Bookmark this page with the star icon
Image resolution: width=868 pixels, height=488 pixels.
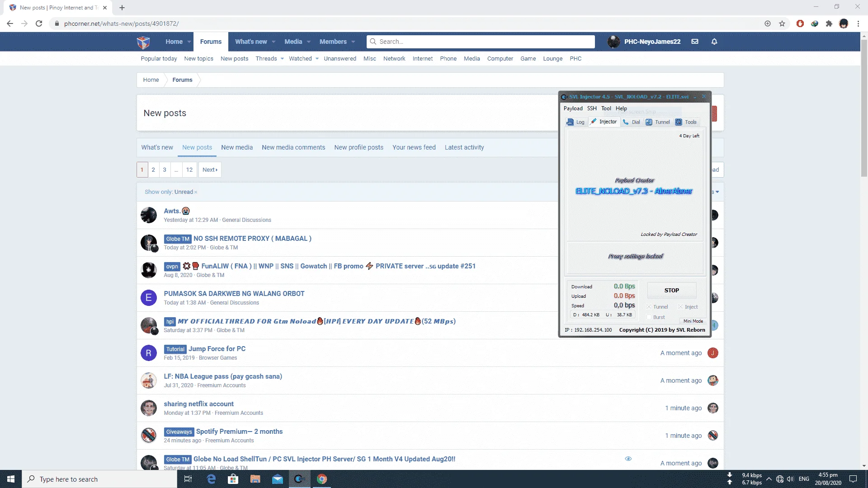[782, 23]
